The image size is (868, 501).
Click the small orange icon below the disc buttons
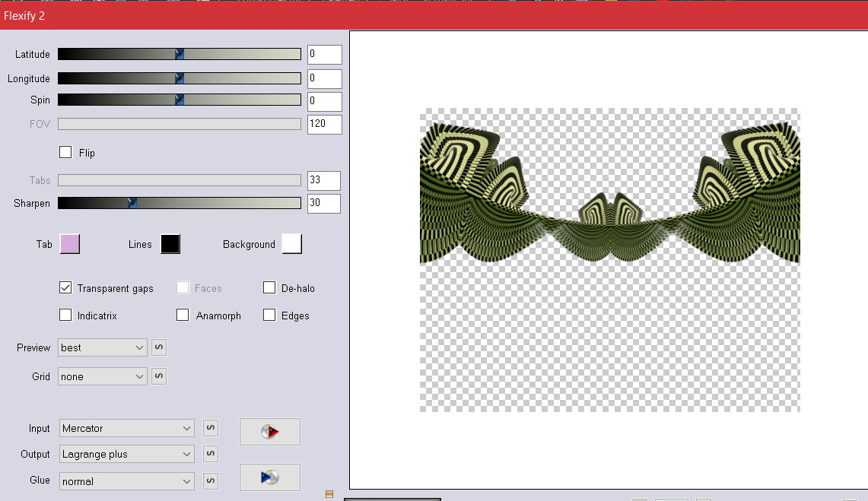point(329,494)
